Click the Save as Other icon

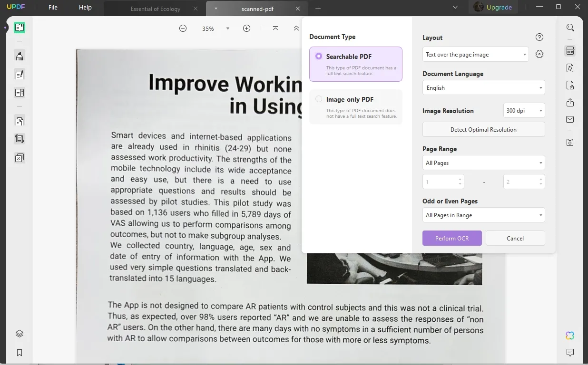click(570, 142)
